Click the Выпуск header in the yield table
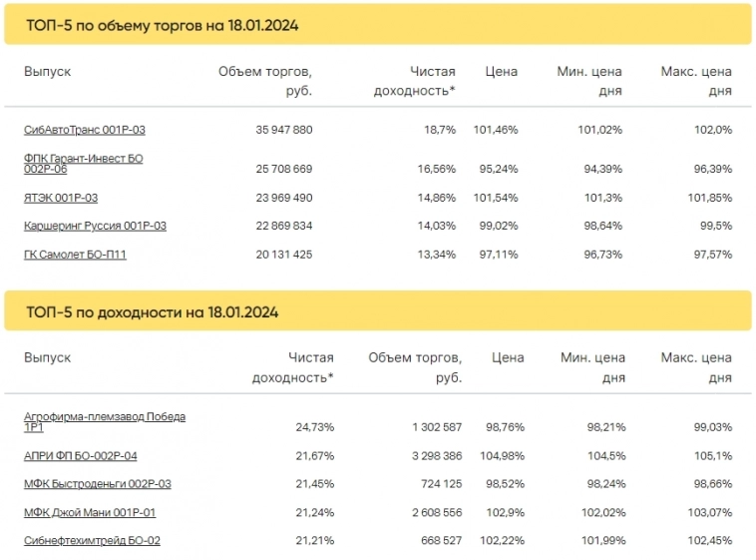 (48, 357)
